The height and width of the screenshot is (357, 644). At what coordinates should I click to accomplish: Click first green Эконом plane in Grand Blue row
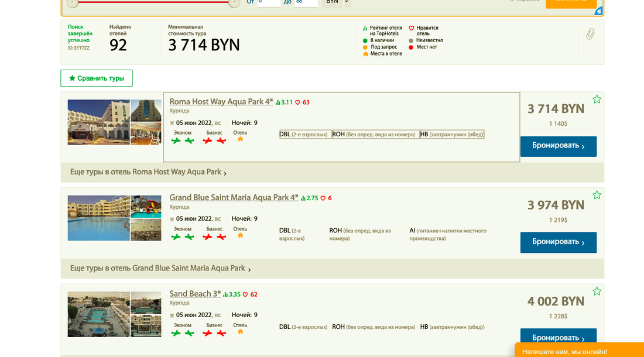(x=176, y=237)
